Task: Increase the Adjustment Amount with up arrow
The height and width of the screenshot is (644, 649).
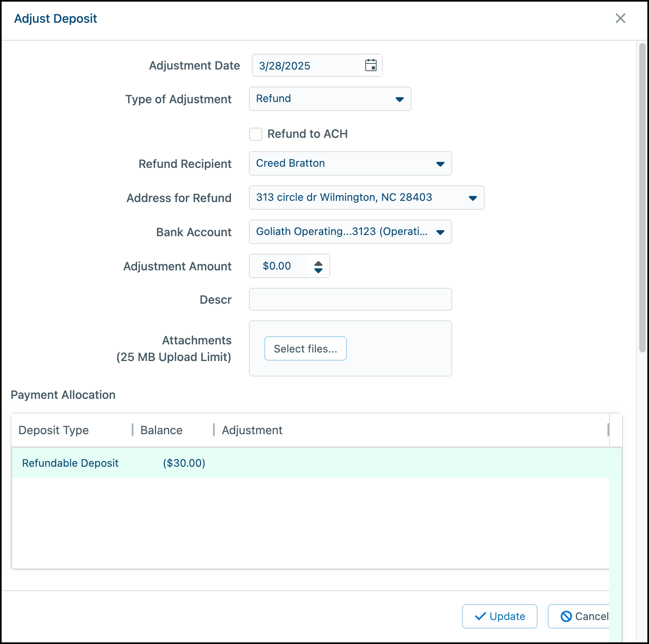Action: click(x=318, y=263)
